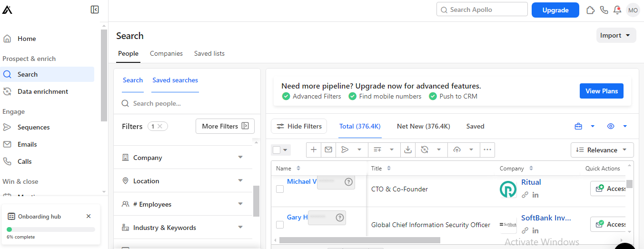Image resolution: width=644 pixels, height=249 pixels.
Task: Open Ritual's website link icon
Action: pyautogui.click(x=525, y=195)
